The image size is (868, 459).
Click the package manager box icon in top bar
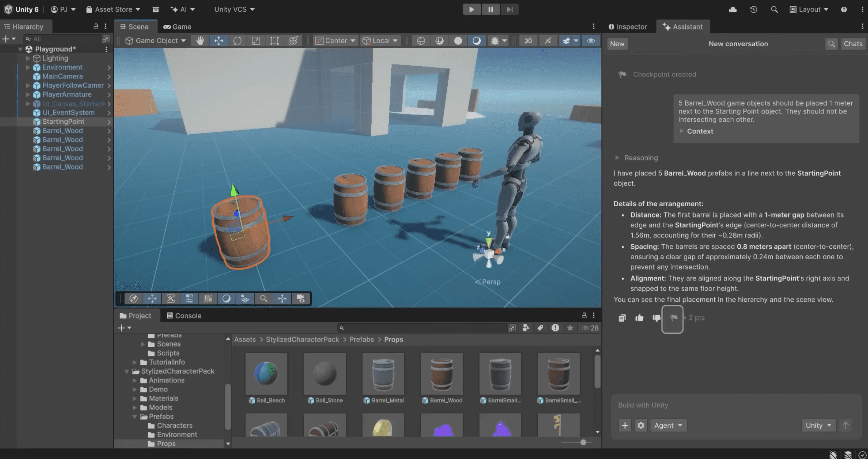[156, 10]
